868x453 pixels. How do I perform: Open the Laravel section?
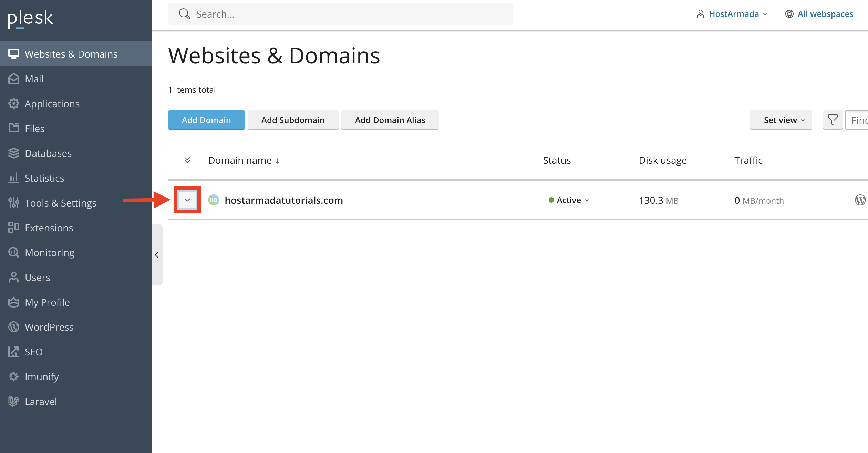click(41, 401)
